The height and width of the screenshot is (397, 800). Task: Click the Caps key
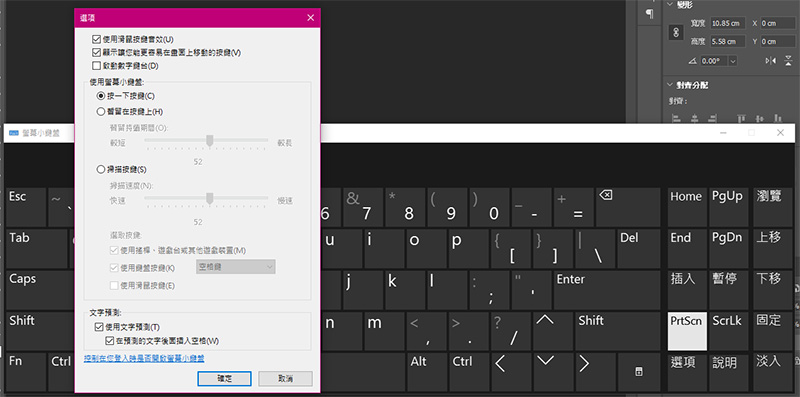[40, 290]
